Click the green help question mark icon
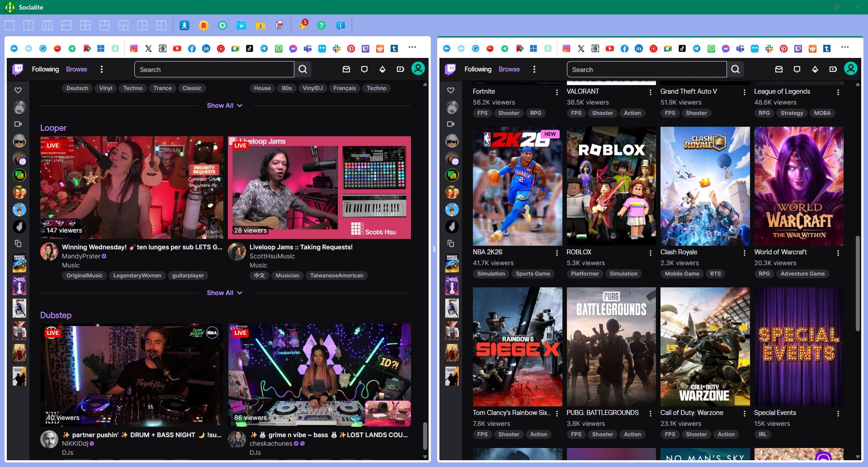This screenshot has height=467, width=868. 321,25
